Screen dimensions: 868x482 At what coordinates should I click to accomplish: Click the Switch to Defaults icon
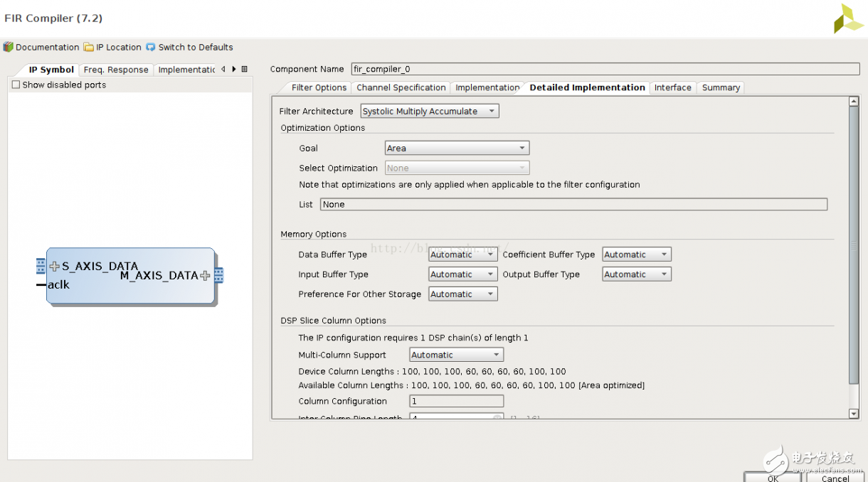[151, 47]
